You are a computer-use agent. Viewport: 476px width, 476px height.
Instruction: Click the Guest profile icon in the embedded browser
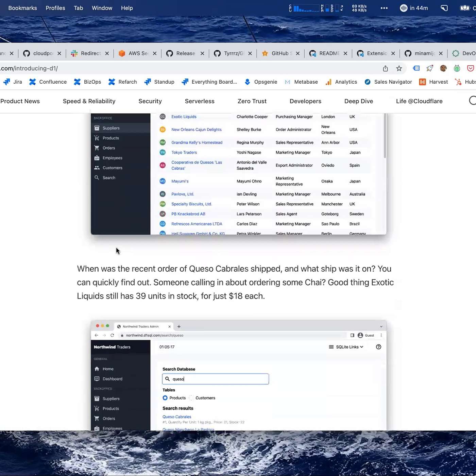point(360,335)
